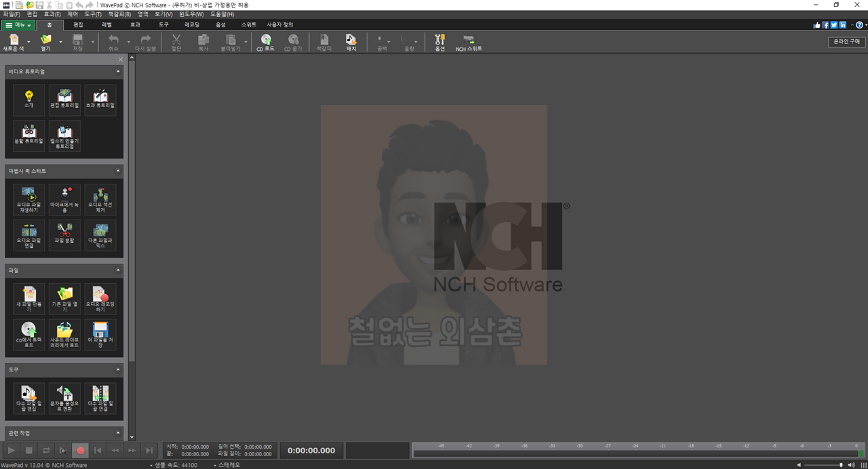Open the 문자를 음성으로 변환 tool
The width and height of the screenshot is (868, 469).
(x=64, y=399)
